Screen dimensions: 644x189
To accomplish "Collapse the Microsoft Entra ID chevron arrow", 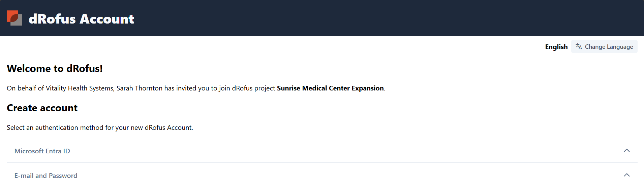I will 626,151.
